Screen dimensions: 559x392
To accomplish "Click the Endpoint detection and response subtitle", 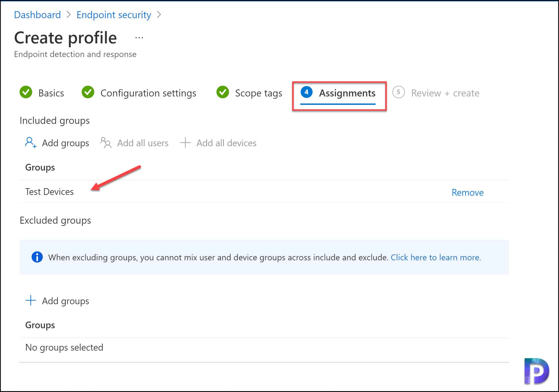I will (x=75, y=54).
